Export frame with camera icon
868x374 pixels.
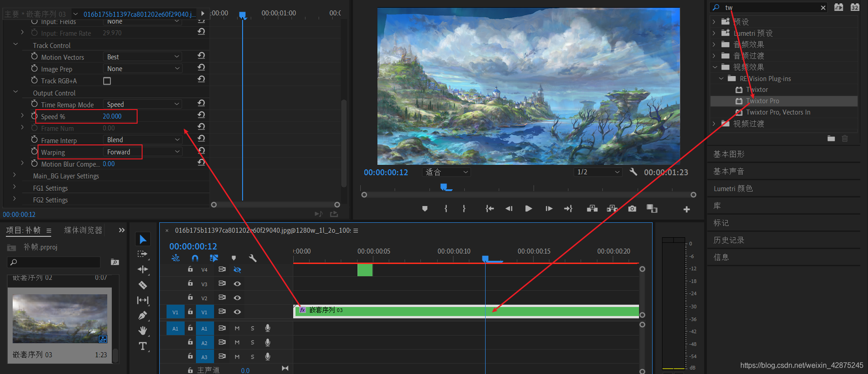click(x=632, y=209)
